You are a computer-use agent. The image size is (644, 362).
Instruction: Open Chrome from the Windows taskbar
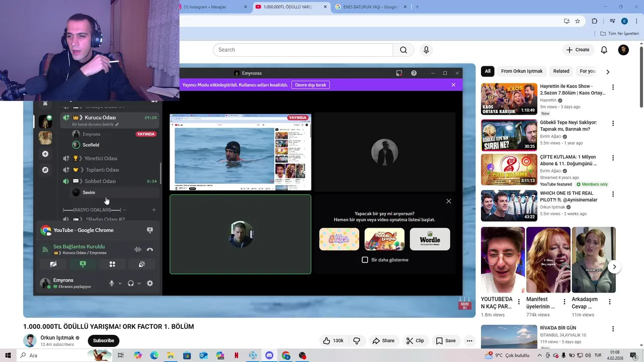[286, 355]
